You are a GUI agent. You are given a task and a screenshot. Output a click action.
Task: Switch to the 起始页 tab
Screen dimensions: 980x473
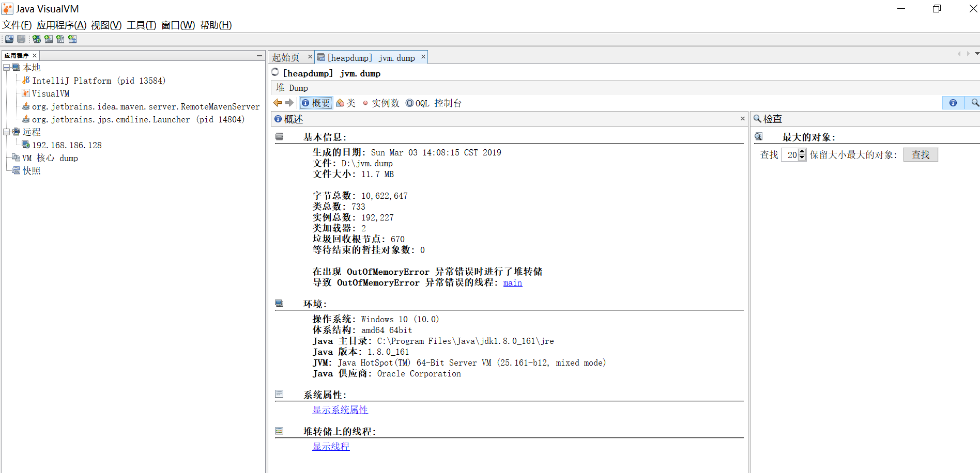coord(286,58)
